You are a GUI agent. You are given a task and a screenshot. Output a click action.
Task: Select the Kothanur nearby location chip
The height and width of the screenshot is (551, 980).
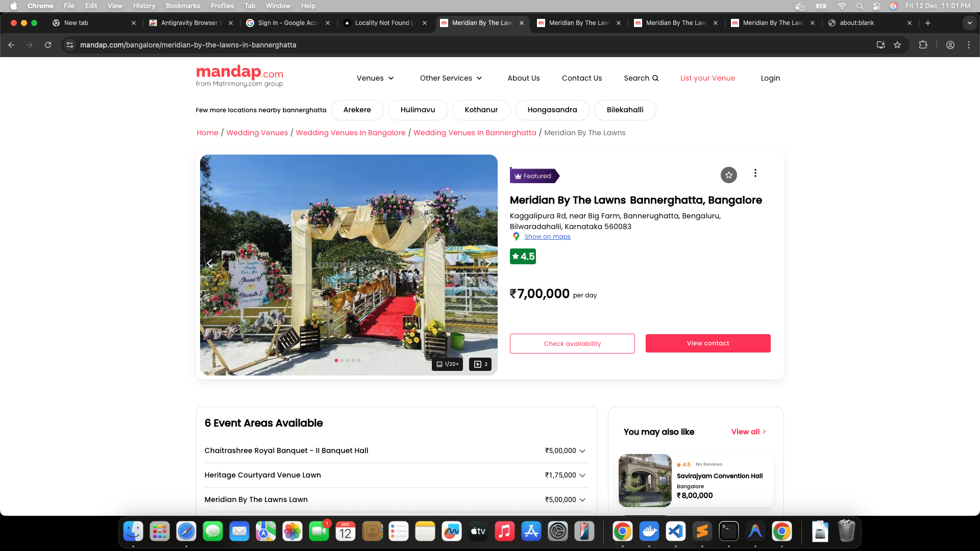[x=481, y=110]
